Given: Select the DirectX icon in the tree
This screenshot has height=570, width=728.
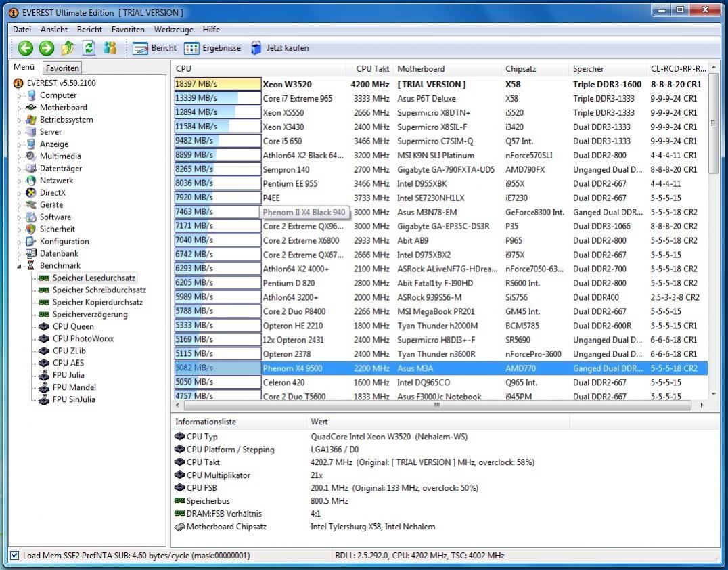Looking at the screenshot, I should coord(32,192).
